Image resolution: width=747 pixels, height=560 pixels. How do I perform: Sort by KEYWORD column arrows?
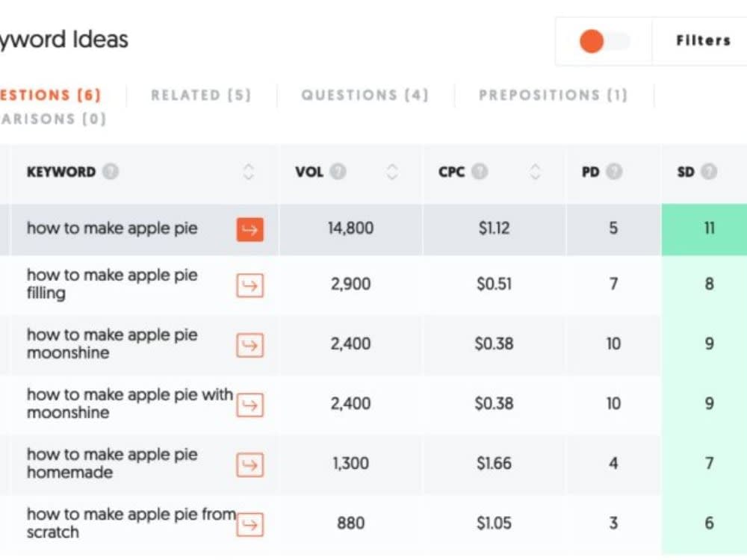pyautogui.click(x=248, y=172)
